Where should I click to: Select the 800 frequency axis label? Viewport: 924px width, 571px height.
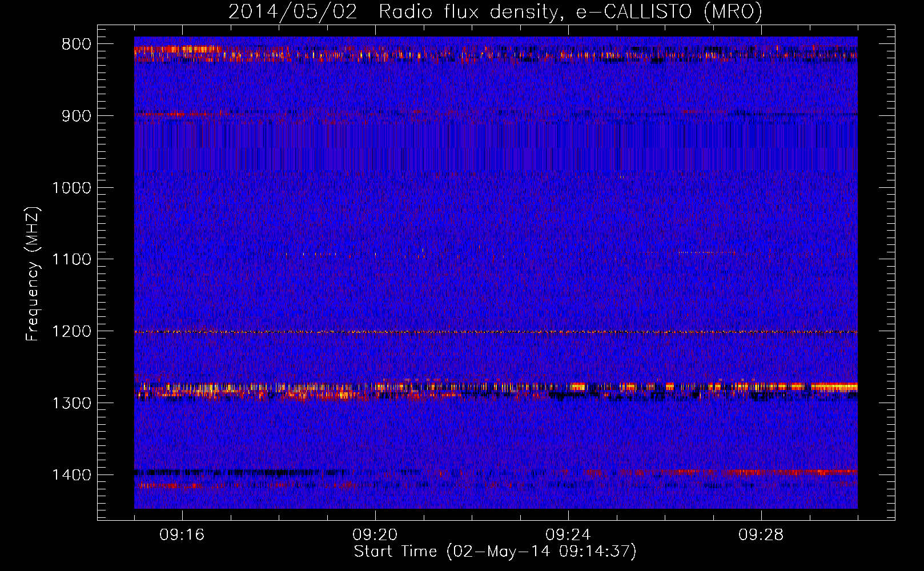[77, 45]
